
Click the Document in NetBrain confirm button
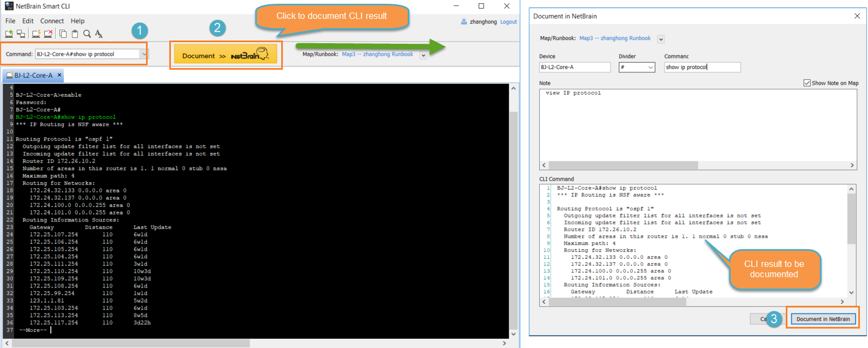824,319
